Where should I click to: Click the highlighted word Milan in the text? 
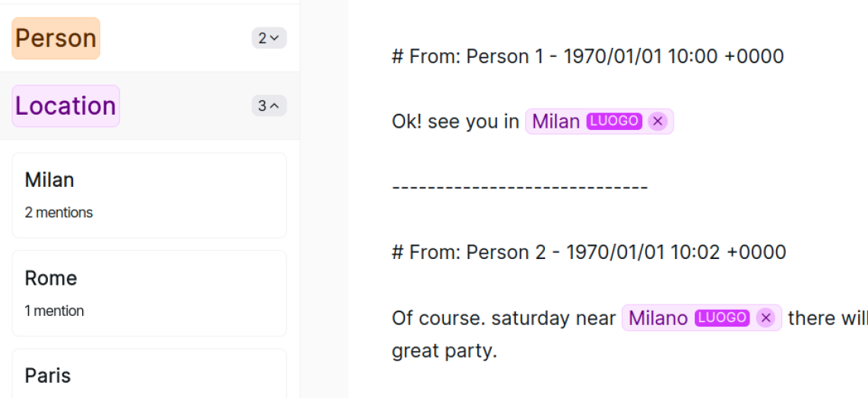coord(556,122)
